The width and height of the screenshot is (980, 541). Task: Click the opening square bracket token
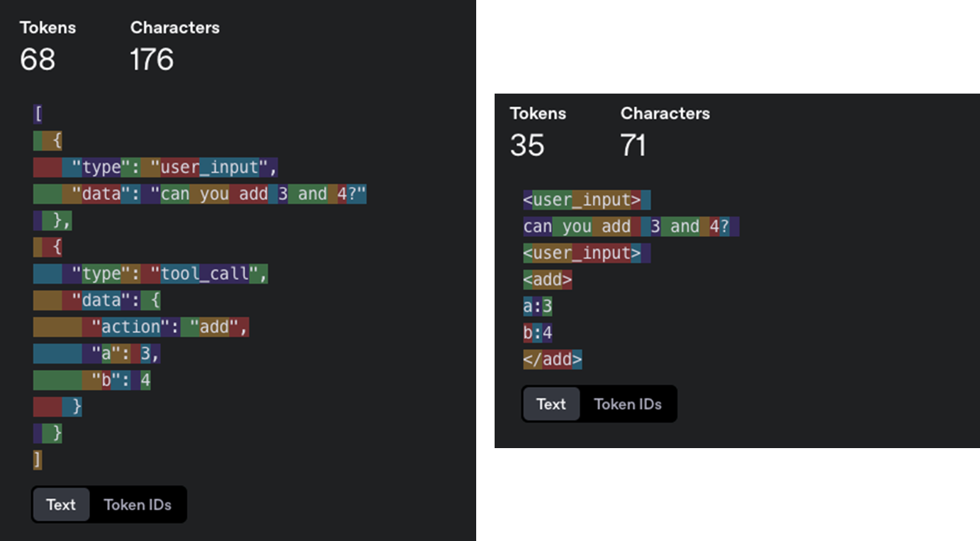(38, 114)
